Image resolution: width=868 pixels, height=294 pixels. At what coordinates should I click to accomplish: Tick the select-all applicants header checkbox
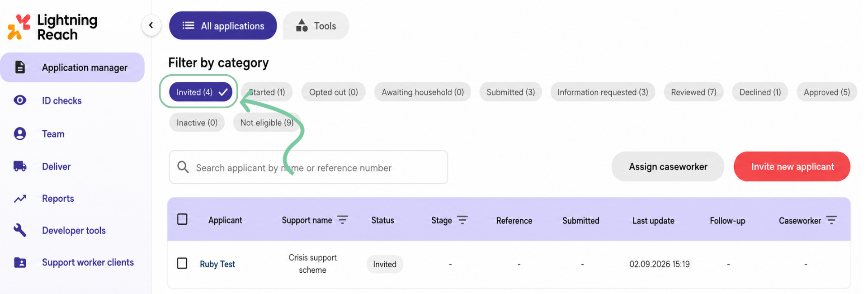click(x=182, y=219)
